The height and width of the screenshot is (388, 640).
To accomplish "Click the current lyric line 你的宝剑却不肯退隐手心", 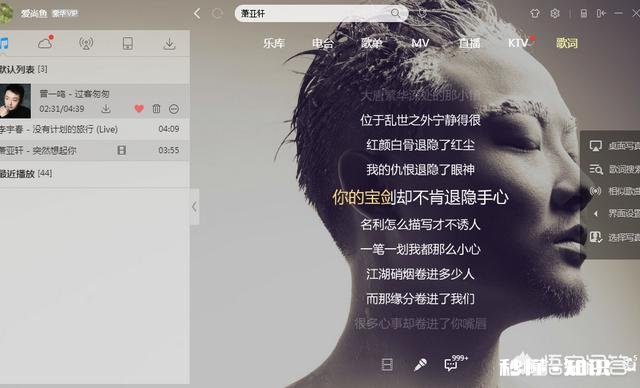I will point(420,197).
